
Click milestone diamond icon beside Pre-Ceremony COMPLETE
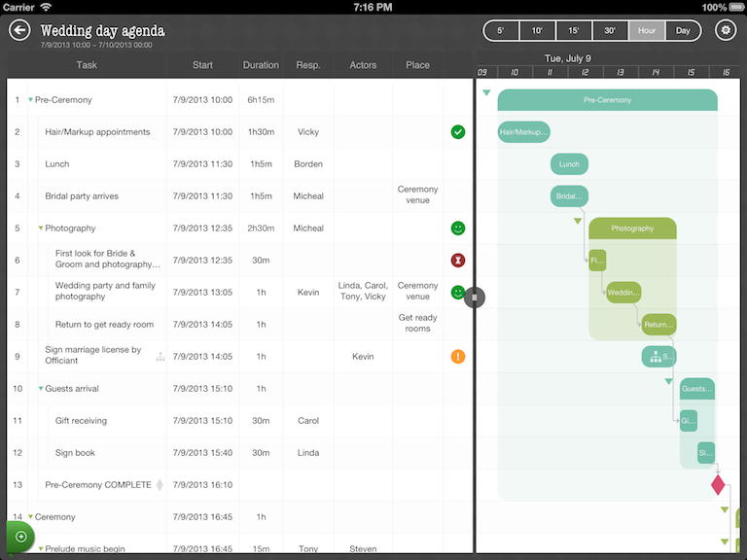point(160,485)
